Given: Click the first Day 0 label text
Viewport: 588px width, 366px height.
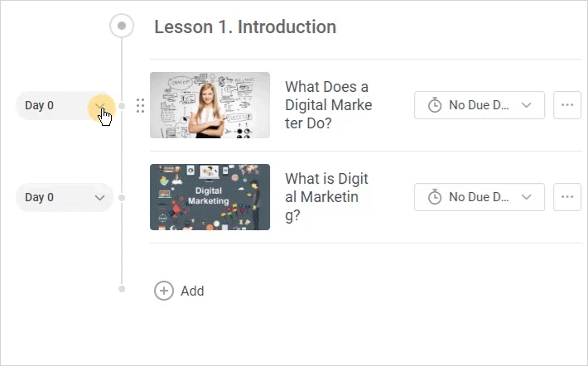Looking at the screenshot, I should [40, 105].
